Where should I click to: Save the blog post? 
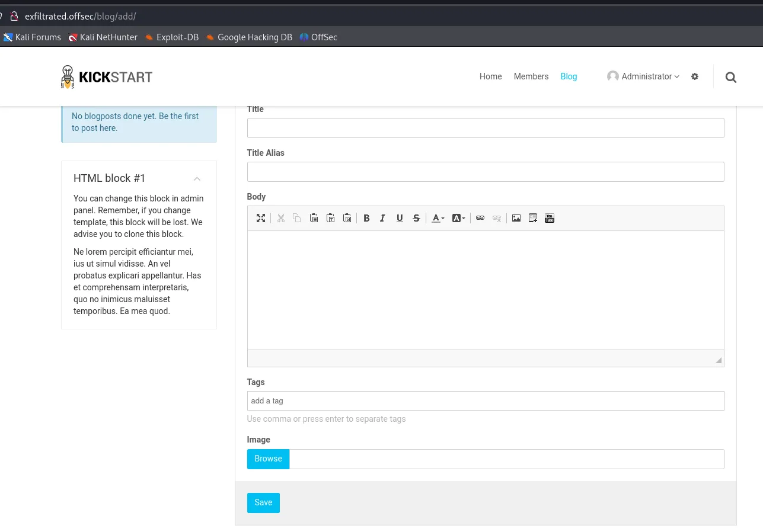(263, 502)
